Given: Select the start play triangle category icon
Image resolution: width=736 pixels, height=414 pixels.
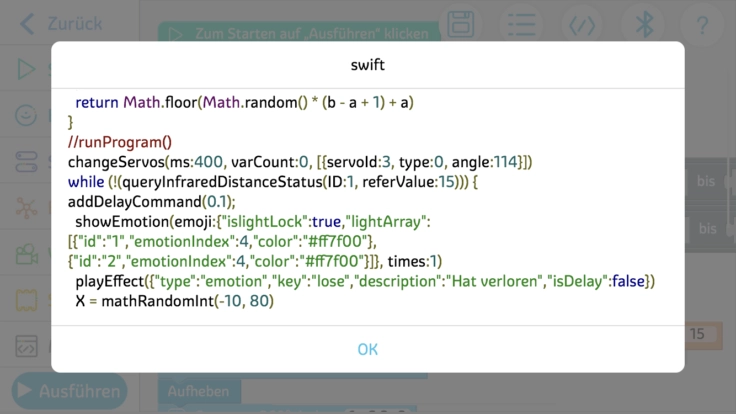Looking at the screenshot, I should point(26,69).
